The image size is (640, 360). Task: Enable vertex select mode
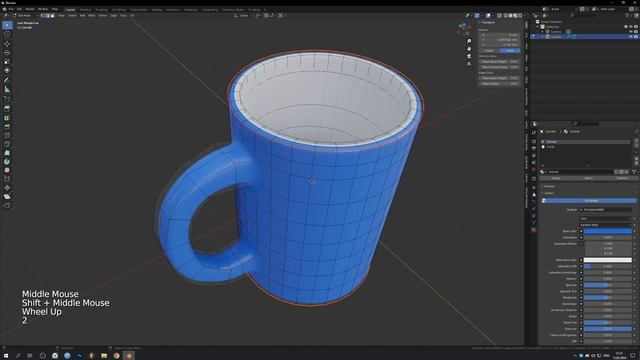(x=43, y=16)
